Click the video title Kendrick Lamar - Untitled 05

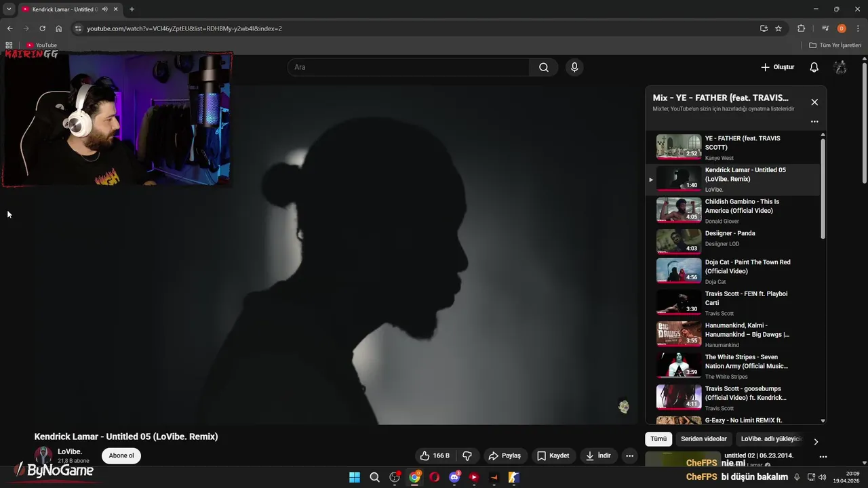pyautogui.click(x=126, y=436)
